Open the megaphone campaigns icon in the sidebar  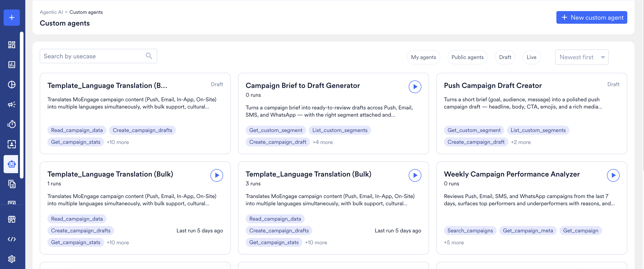coord(12,104)
